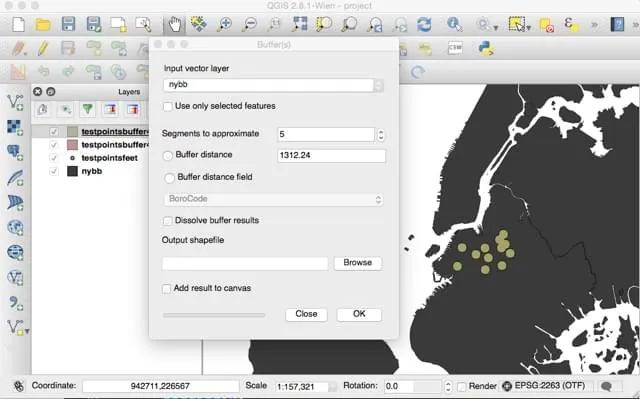The width and height of the screenshot is (640, 399).
Task: Open the CSW catalog client icon
Action: click(x=455, y=48)
